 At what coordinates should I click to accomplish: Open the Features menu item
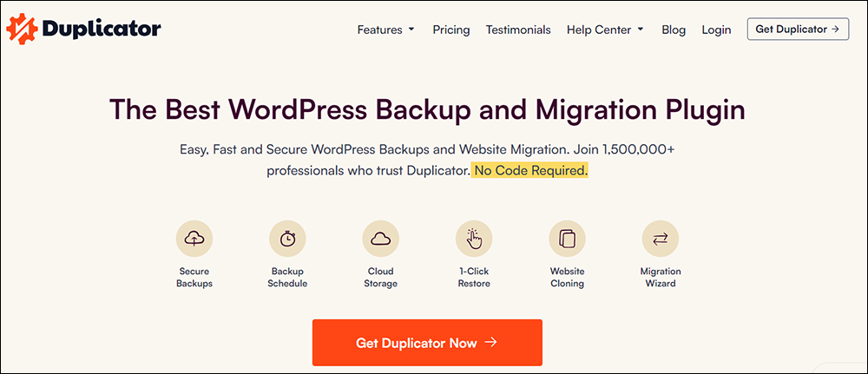pyautogui.click(x=380, y=30)
